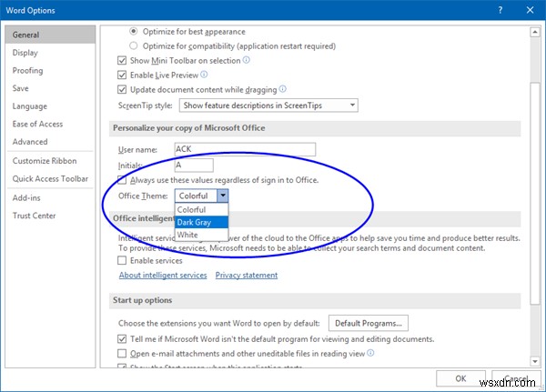Open the Display category
Viewport: 546px width, 392px height.
tap(50, 53)
